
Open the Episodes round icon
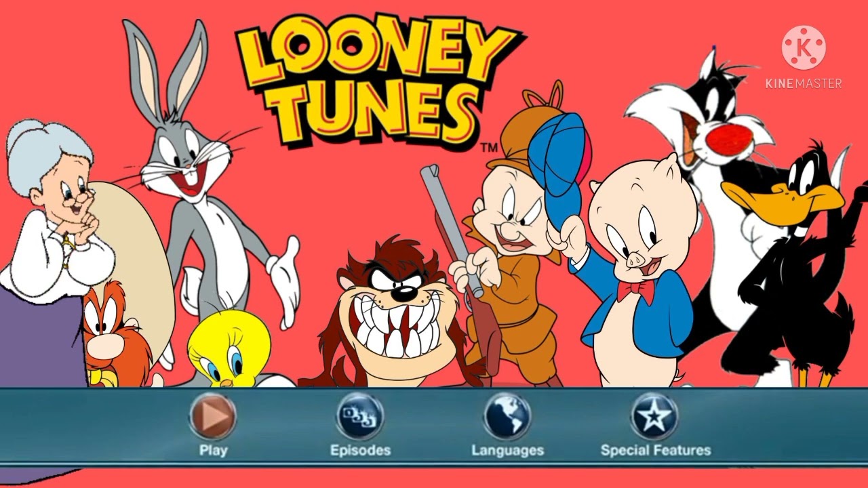tap(360, 416)
